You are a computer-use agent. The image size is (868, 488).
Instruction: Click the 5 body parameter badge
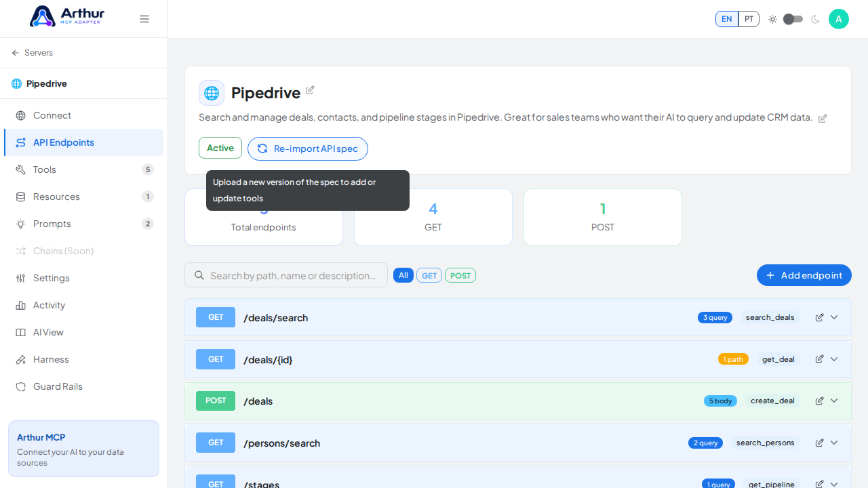(720, 401)
